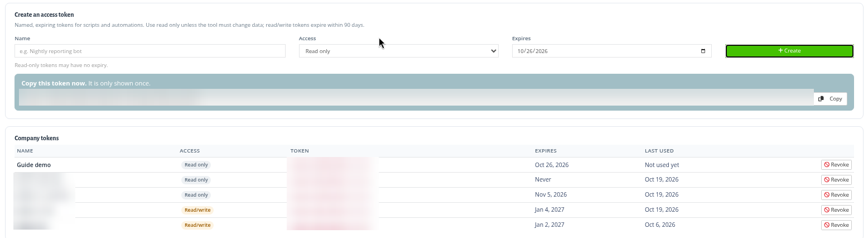The height and width of the screenshot is (238, 868).
Task: Revoke the token expiring Nov 5, 2026
Action: (836, 195)
